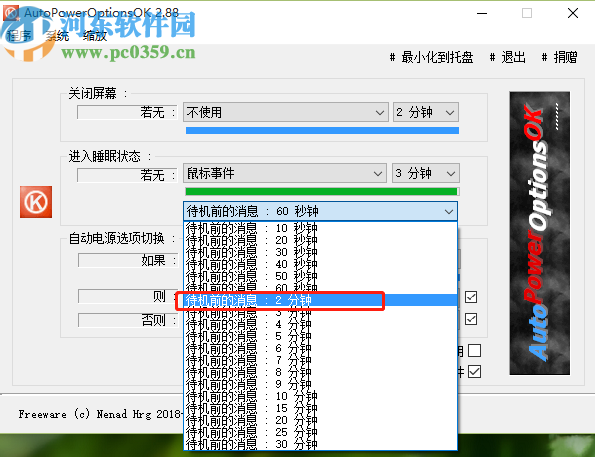Click the Freeware (c) Nenad Hrg text

click(101, 414)
